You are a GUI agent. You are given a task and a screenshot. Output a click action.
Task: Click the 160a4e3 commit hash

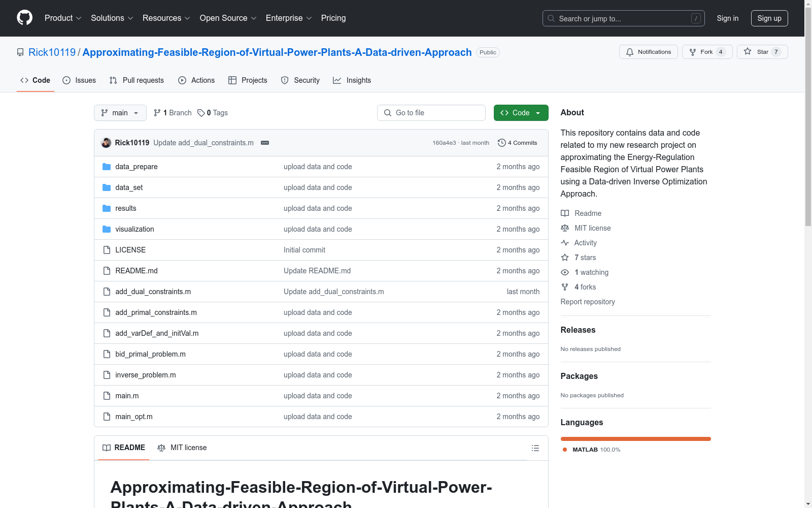[x=444, y=143]
